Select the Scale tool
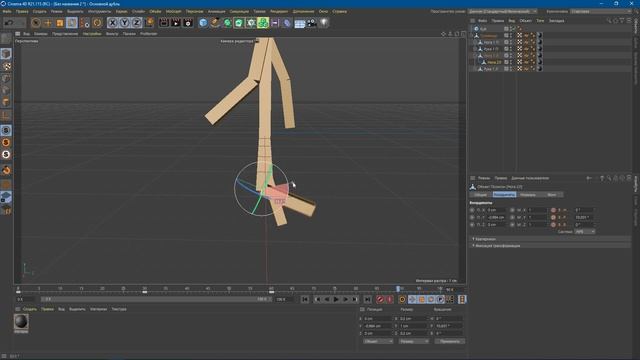Image resolution: width=640 pixels, height=360 pixels. [60, 23]
